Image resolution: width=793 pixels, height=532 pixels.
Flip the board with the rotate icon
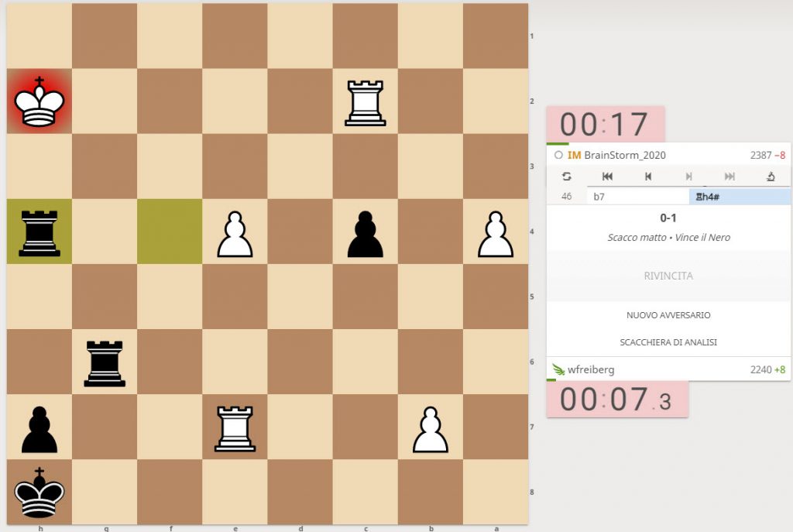pyautogui.click(x=566, y=177)
